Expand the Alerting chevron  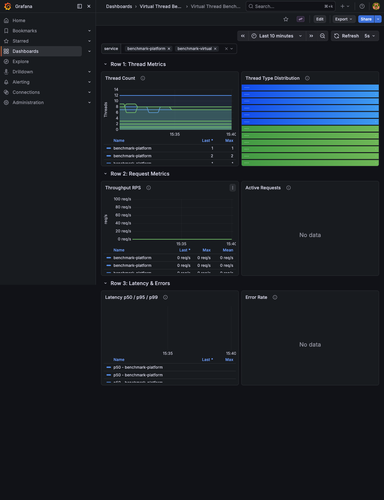tap(89, 82)
